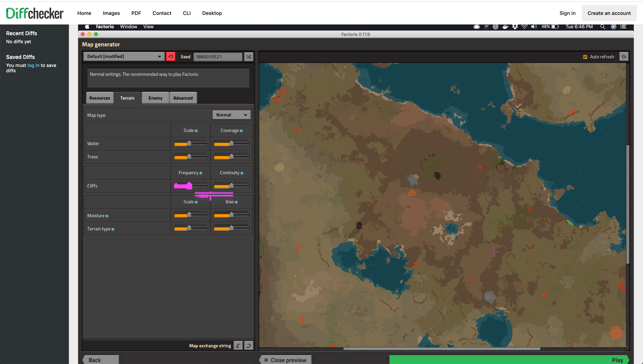Click the refresh preview icon

pos(624,57)
